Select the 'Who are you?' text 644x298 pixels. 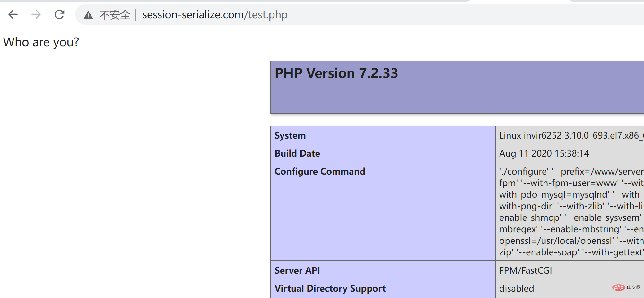(41, 42)
